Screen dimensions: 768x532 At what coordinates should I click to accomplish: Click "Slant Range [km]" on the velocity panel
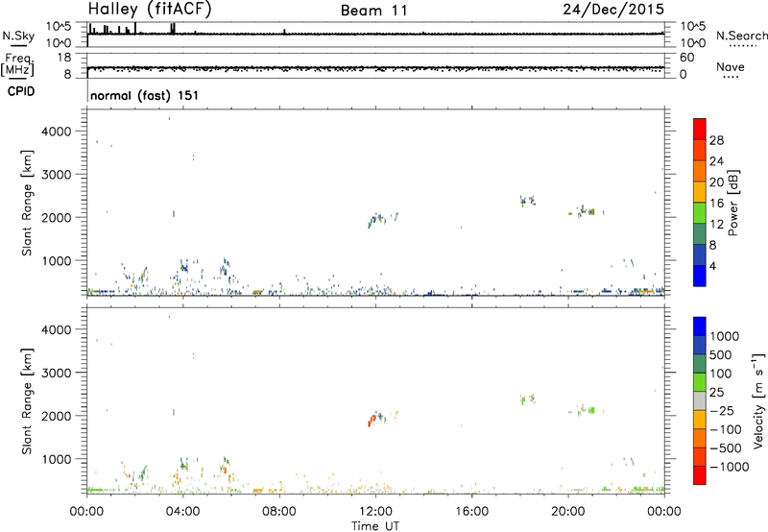(x=27, y=401)
